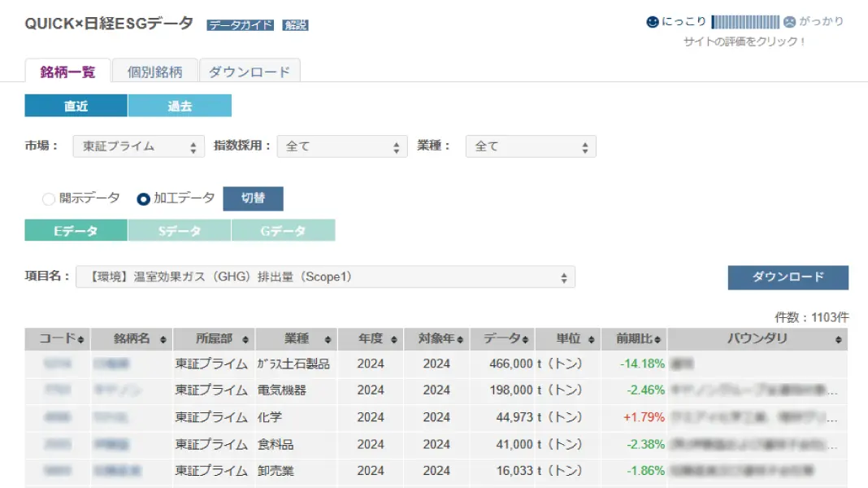Open the 市場 dropdown showing 東証プライム

138,146
